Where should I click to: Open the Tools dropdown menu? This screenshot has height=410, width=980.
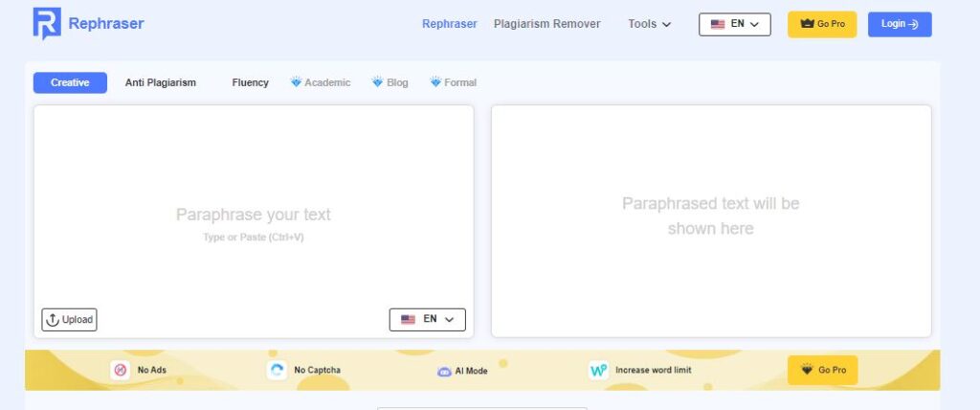[x=650, y=24]
